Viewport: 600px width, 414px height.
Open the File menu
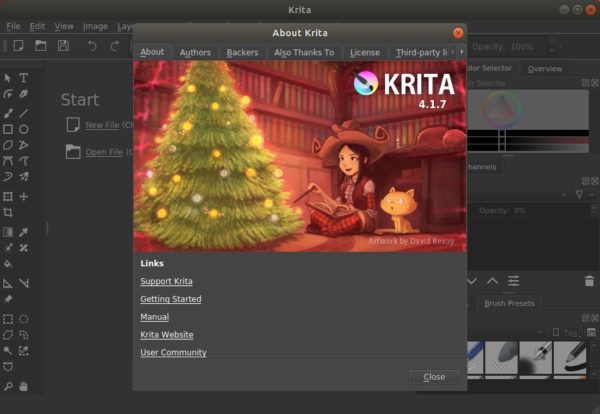point(13,26)
